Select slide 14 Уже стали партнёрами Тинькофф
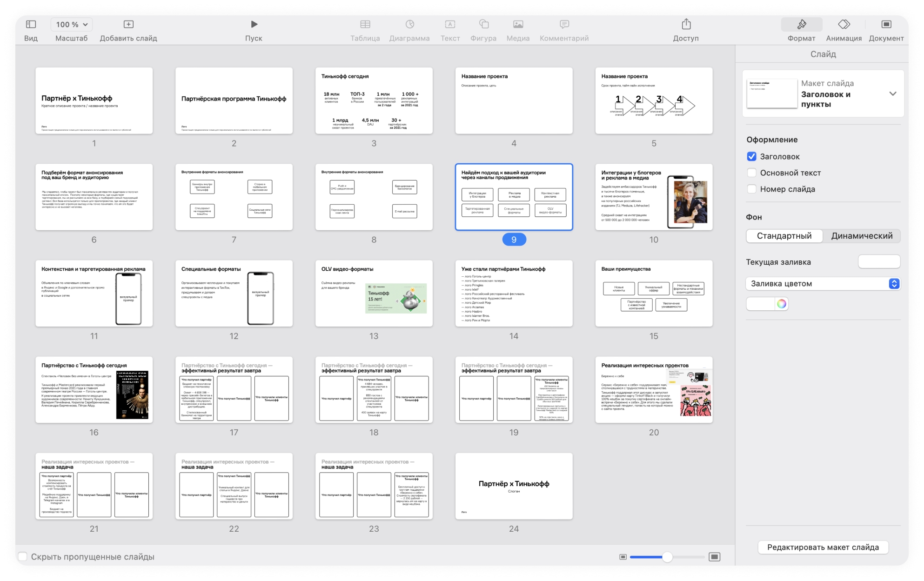 [x=514, y=293]
